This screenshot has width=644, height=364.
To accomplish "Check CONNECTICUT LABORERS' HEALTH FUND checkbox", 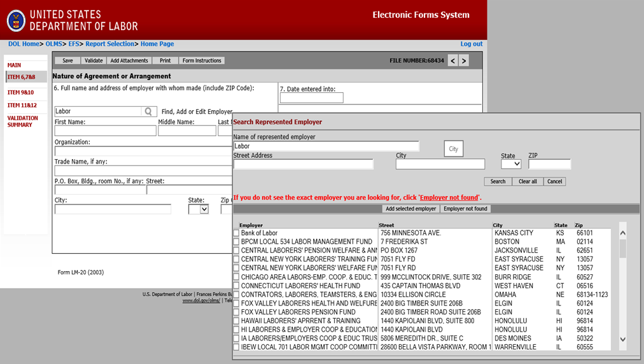I will click(236, 286).
